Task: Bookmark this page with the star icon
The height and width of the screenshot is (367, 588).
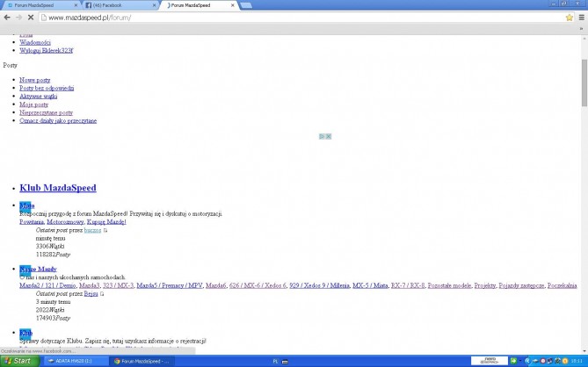Action: 570,18
